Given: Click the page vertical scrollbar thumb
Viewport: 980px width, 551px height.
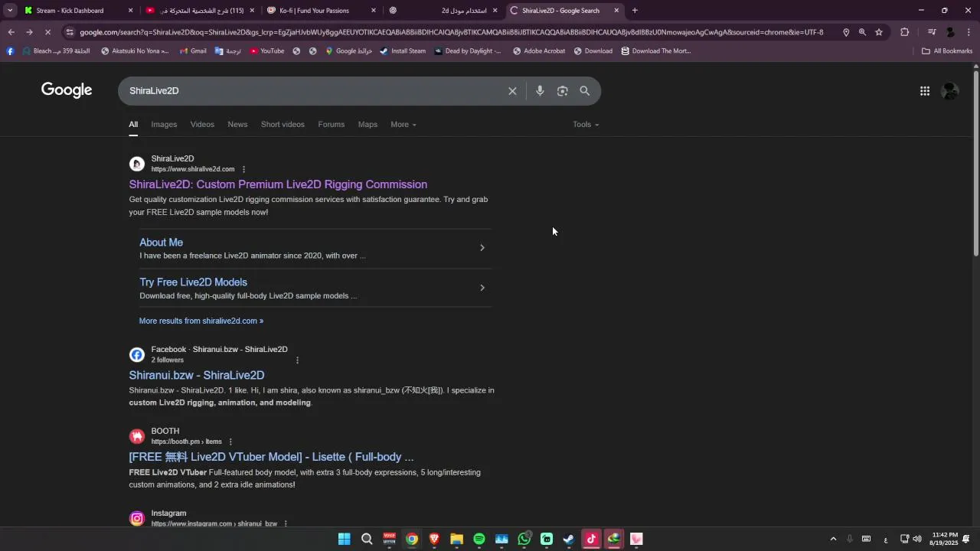Looking at the screenshot, I should click(x=975, y=163).
